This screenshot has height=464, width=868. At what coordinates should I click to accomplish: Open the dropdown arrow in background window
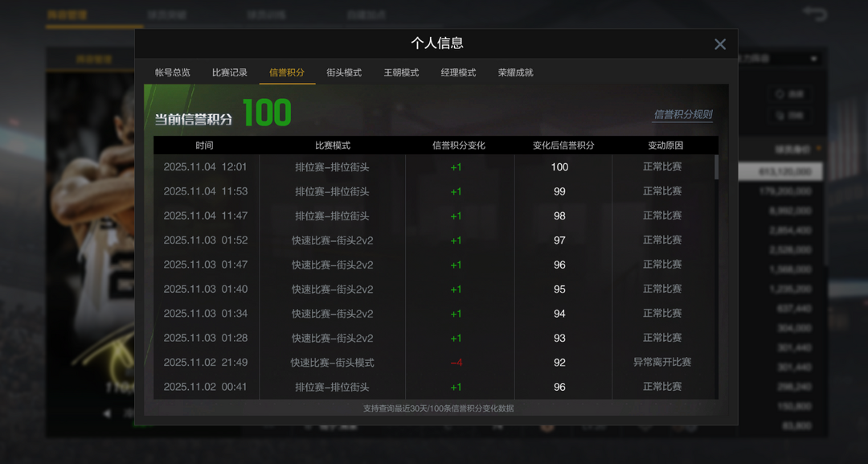coord(813,59)
